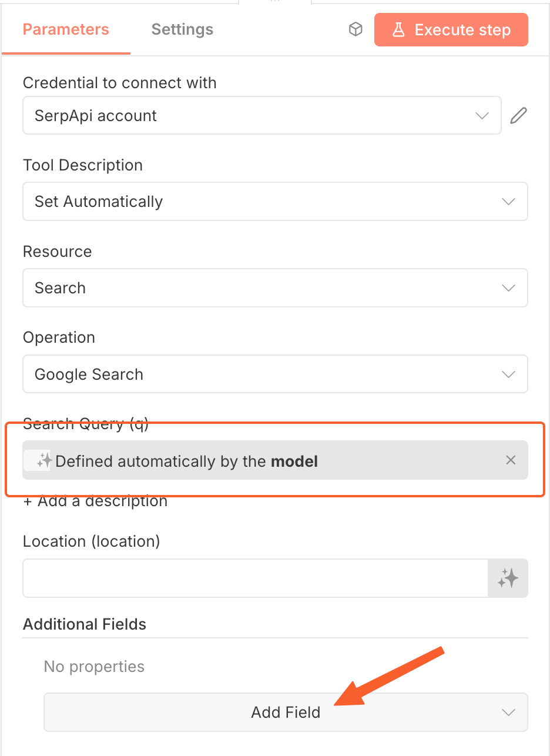The width and height of the screenshot is (550, 756).
Task: Click the Add Field button
Action: pyautogui.click(x=286, y=712)
